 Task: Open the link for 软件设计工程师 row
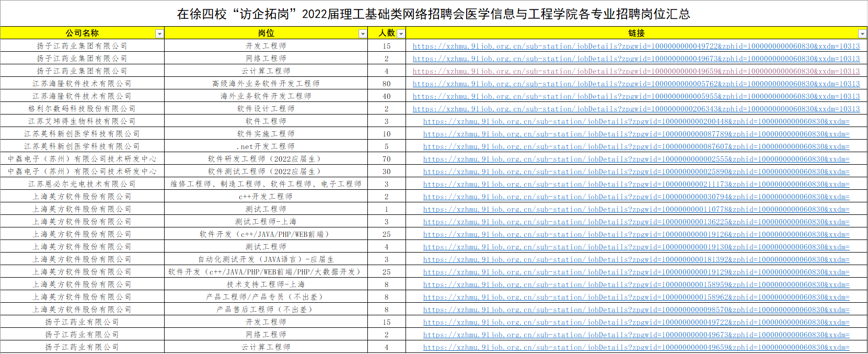636,109
